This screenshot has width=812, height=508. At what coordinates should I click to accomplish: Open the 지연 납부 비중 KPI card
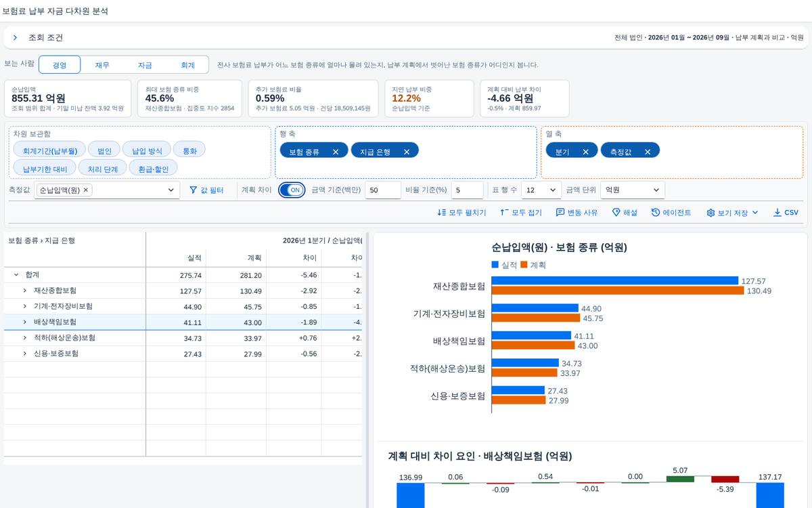tap(430, 98)
